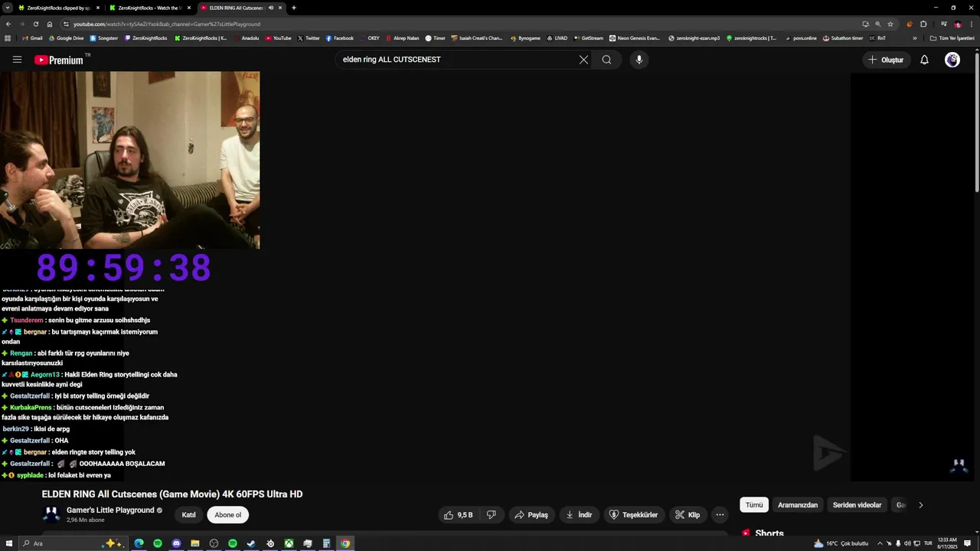Open YouTube notifications bell
980x551 pixels.
924,60
